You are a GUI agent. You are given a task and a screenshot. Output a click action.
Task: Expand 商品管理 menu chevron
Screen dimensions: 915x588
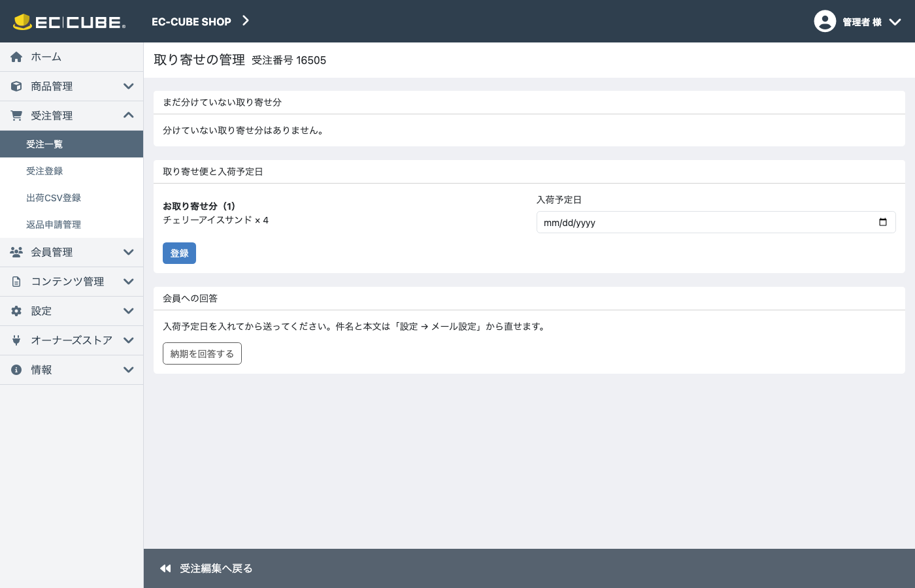coord(129,86)
